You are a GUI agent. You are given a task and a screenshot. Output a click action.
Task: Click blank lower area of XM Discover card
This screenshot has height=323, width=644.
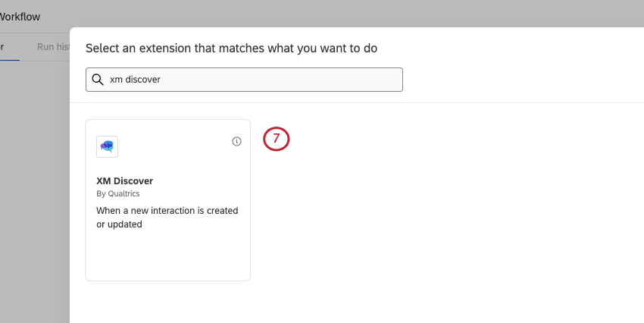(x=167, y=254)
